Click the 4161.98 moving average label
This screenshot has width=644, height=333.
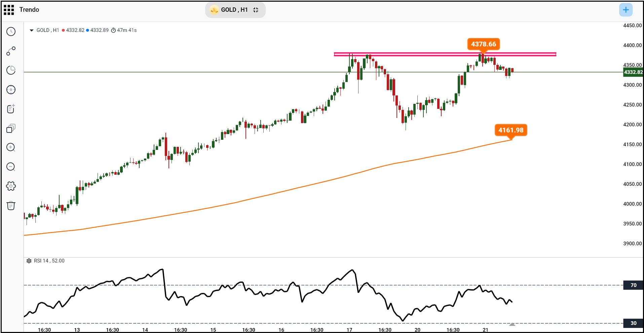coord(510,130)
